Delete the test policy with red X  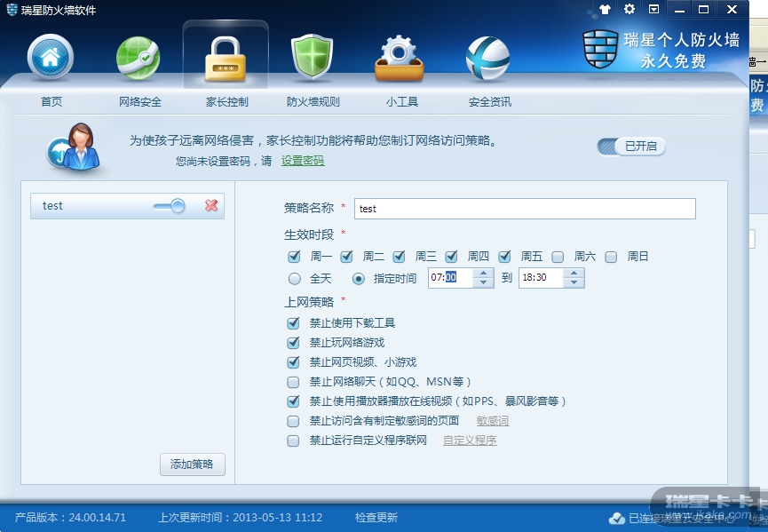coord(211,206)
